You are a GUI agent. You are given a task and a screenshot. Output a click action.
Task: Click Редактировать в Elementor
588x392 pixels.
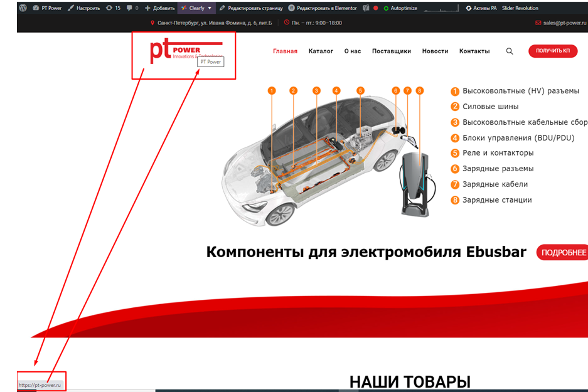323,8
